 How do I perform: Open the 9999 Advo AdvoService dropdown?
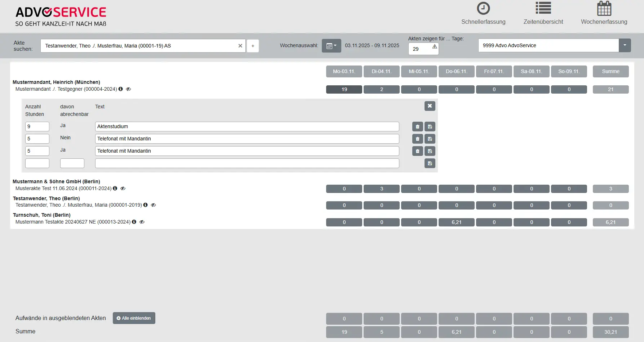tap(625, 45)
